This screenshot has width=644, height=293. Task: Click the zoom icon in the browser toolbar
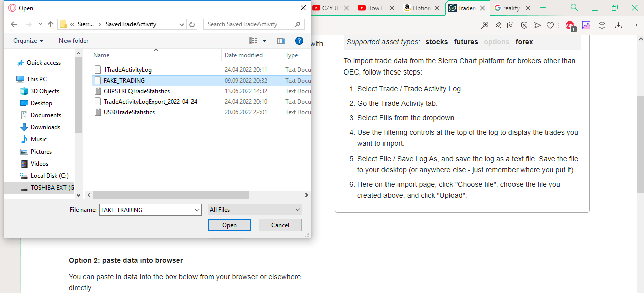[485, 25]
